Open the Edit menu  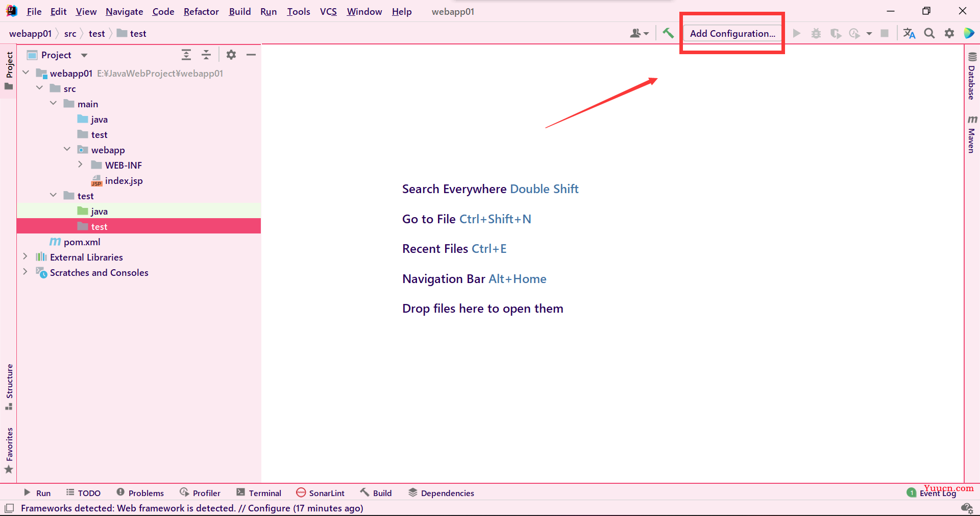click(59, 11)
